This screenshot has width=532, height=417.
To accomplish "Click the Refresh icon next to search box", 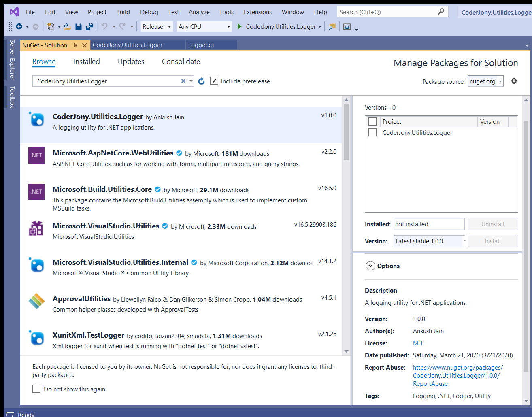I will 202,81.
